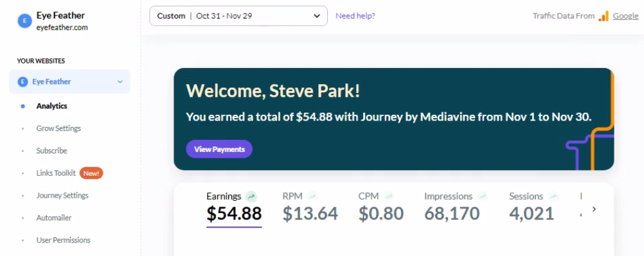644x256 pixels.
Task: Open Journey Settings page
Action: (62, 195)
